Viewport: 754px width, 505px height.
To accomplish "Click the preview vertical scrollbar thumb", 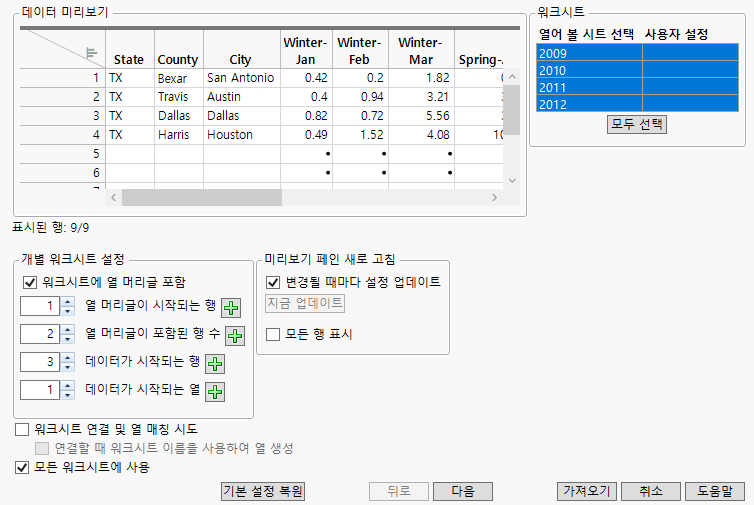I will click(x=512, y=110).
